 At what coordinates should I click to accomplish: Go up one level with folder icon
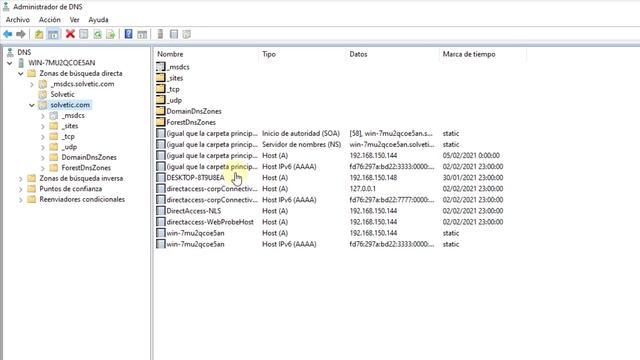tap(39, 34)
